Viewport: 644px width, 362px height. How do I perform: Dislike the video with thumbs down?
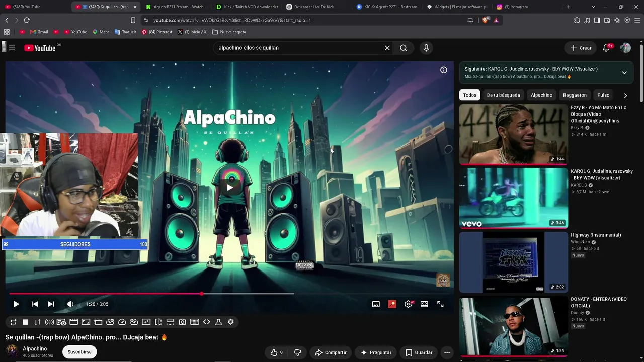tap(297, 352)
